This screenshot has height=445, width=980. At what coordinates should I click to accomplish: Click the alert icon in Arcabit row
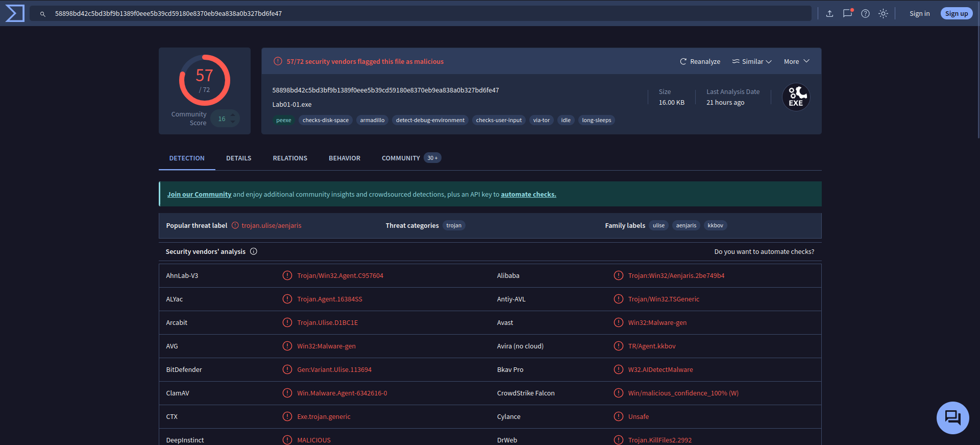pos(287,322)
